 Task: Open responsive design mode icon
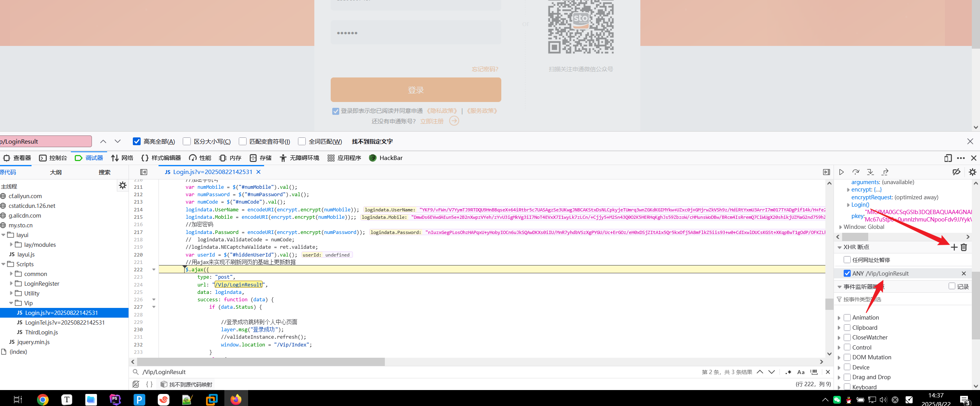coord(948,158)
